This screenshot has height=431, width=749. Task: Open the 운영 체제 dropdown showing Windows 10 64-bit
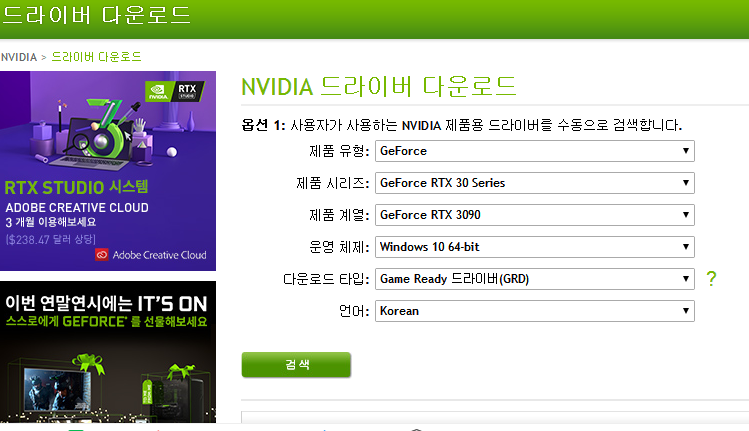pos(535,247)
